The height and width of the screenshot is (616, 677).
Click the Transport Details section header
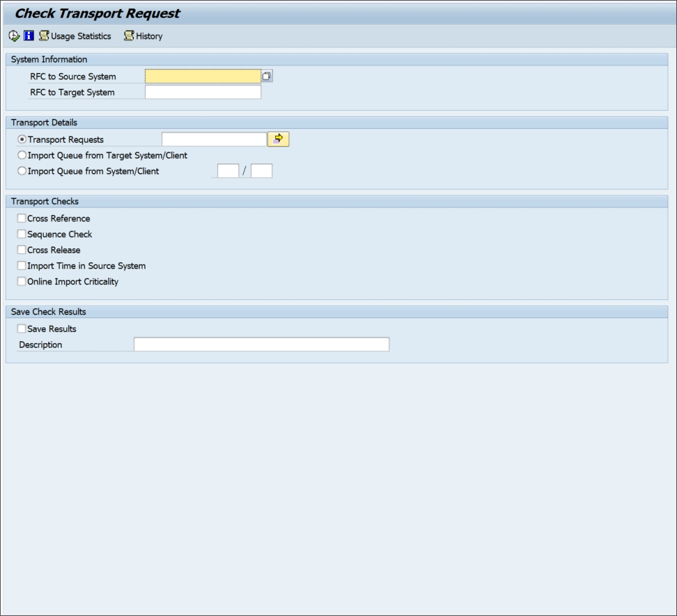[x=337, y=123]
